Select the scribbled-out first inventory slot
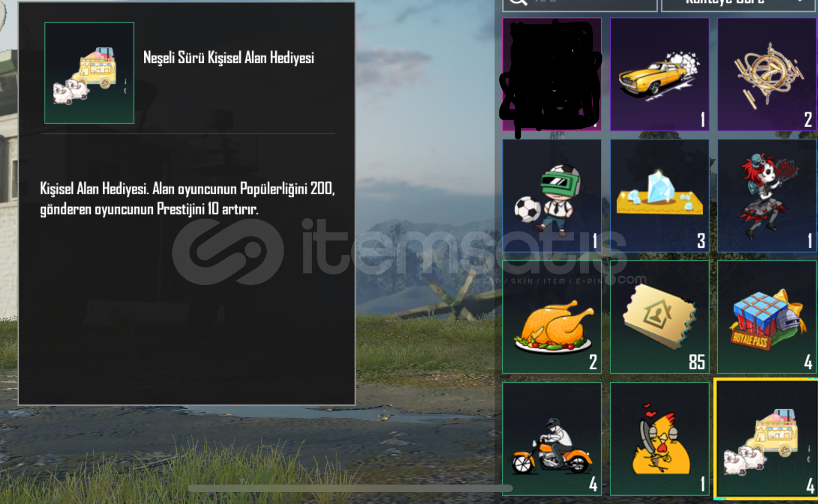The height and width of the screenshot is (504, 818). pos(552,75)
